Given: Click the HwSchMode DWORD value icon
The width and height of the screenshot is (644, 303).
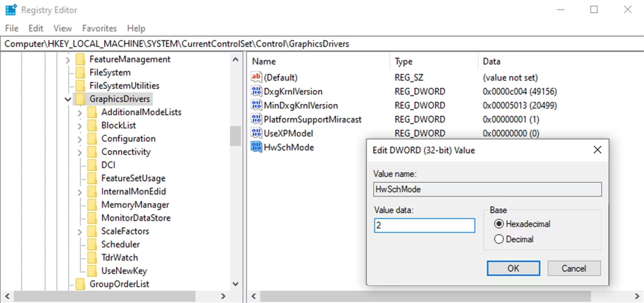Looking at the screenshot, I should 256,147.
